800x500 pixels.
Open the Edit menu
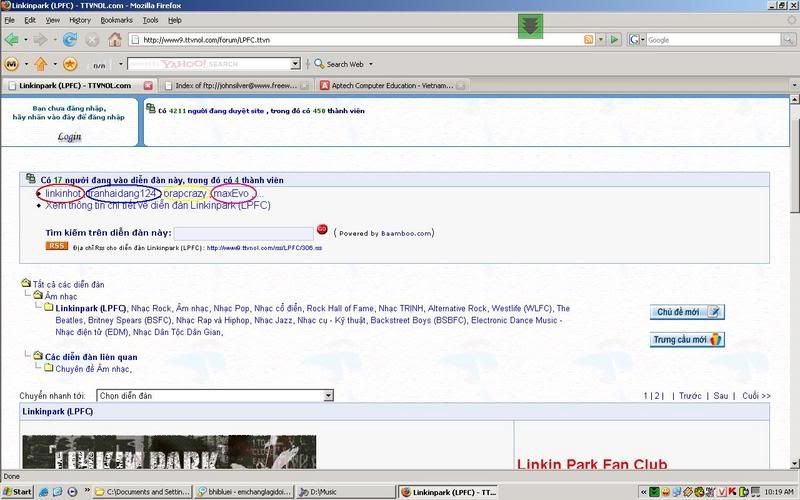click(x=30, y=20)
